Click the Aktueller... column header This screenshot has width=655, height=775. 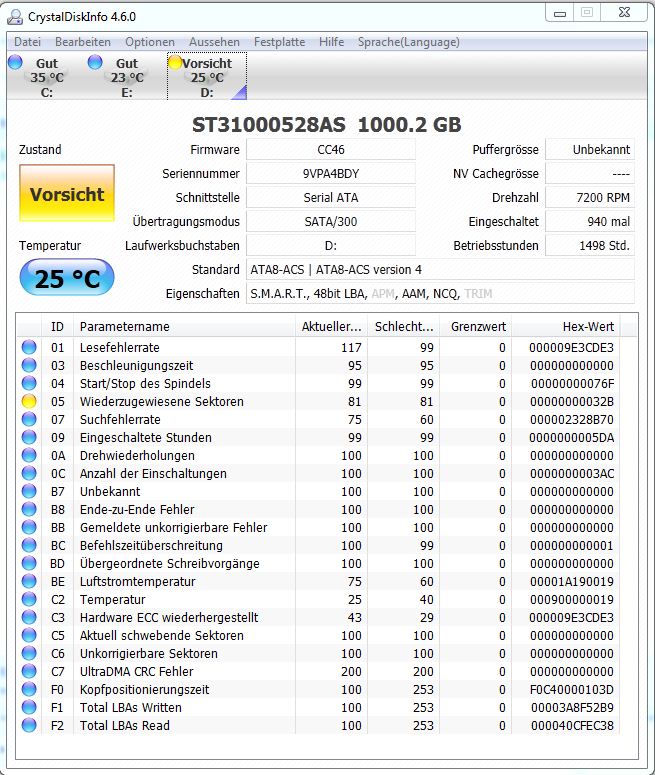pyautogui.click(x=331, y=326)
